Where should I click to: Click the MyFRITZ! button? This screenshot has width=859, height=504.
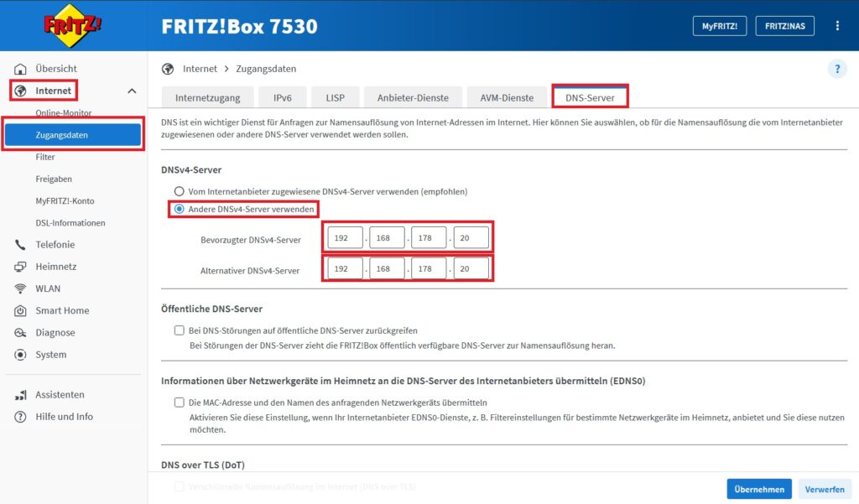719,26
